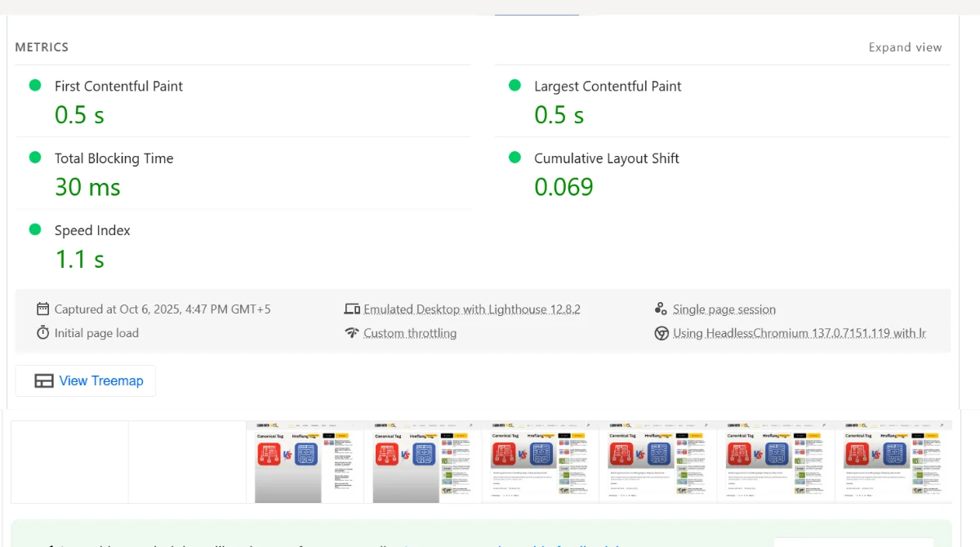Click the calendar icon beside the capture date

click(42, 309)
